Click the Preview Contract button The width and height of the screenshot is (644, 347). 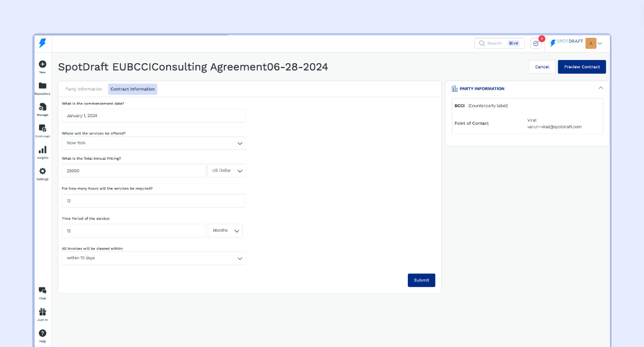(581, 67)
